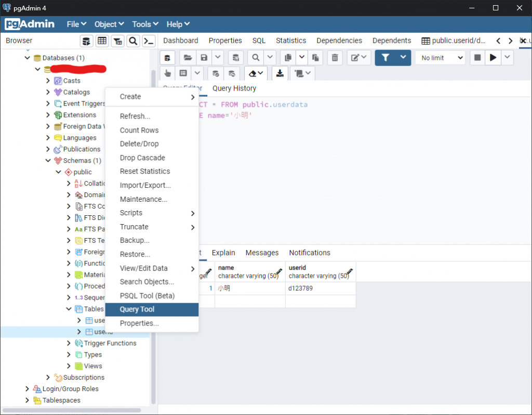
Task: Stop the query with the square stop icon
Action: coord(477,58)
